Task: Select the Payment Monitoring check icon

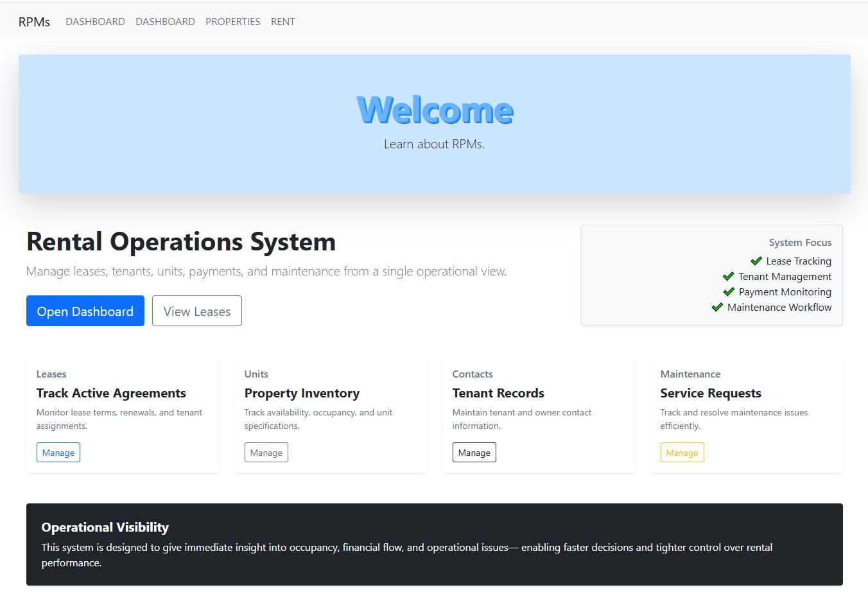Action: (x=728, y=292)
